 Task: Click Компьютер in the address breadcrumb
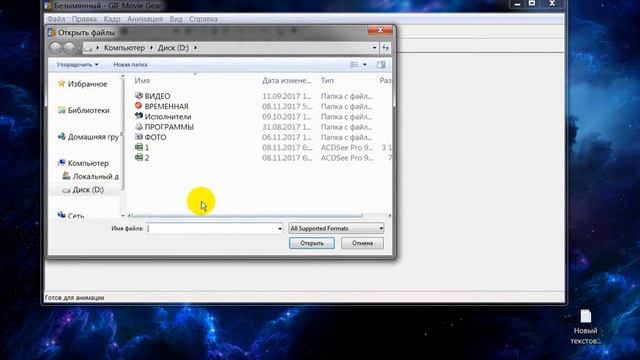(124, 48)
